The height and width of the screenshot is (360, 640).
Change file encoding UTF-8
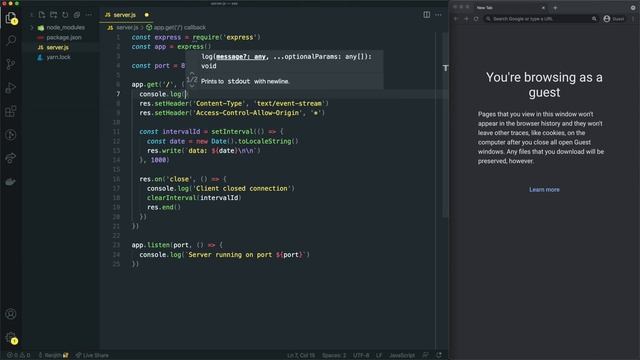pos(361,355)
